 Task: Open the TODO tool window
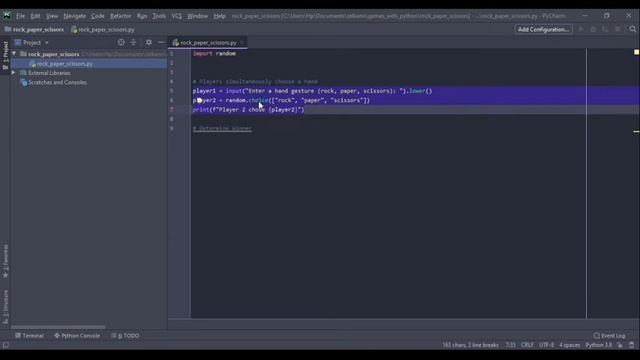(x=125, y=336)
